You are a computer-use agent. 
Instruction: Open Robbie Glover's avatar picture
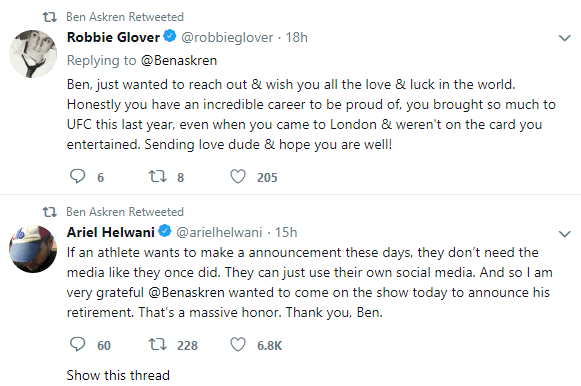coord(33,54)
